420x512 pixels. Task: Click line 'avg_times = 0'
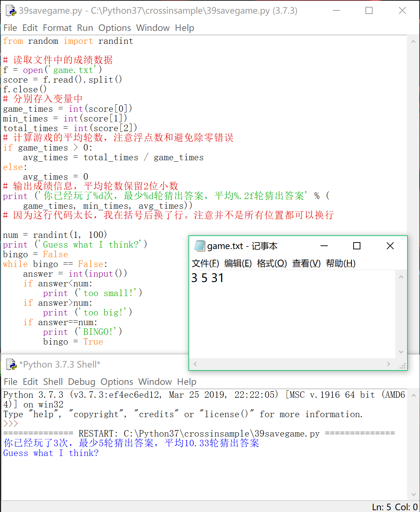(x=56, y=177)
